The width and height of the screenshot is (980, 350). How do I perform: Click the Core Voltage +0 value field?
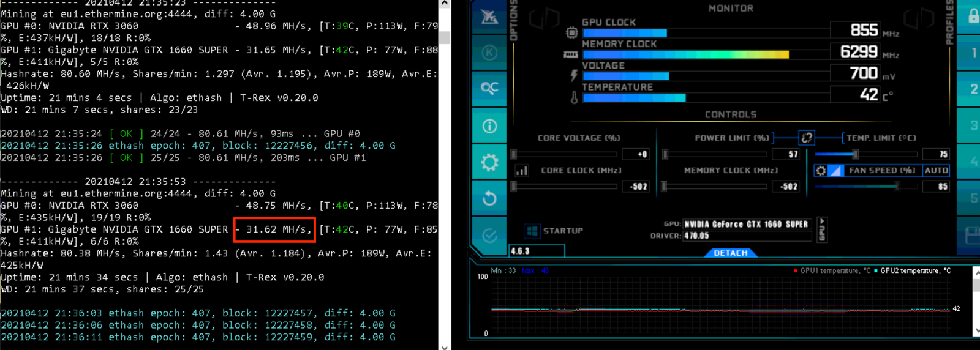click(635, 154)
